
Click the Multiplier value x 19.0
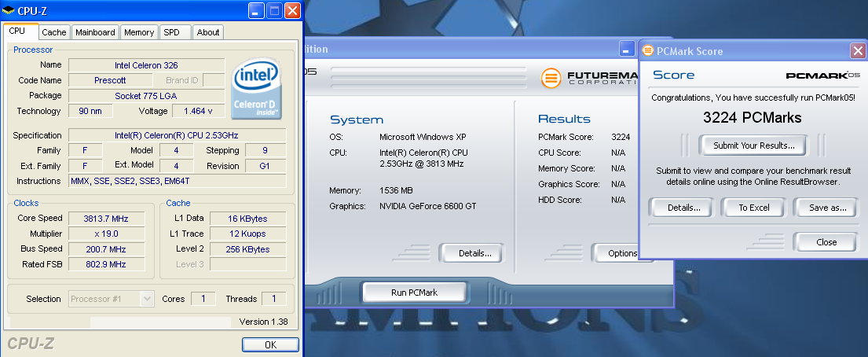point(107,234)
